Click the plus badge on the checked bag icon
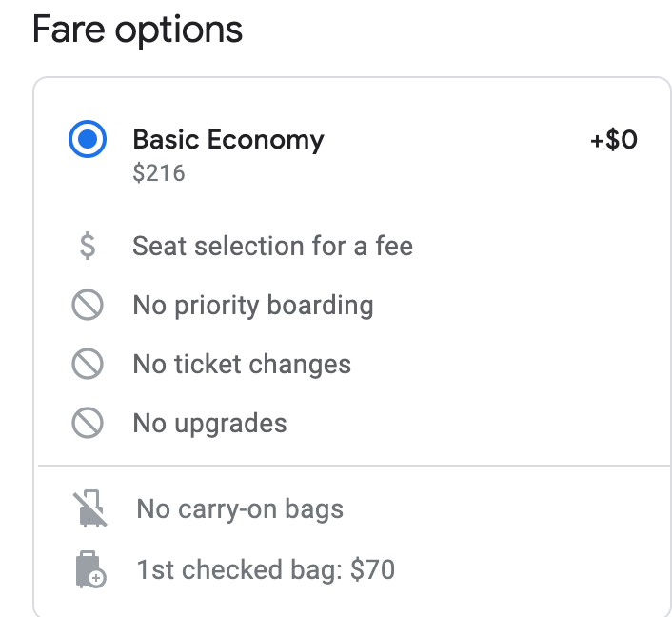The image size is (672, 617). pyautogui.click(x=97, y=578)
